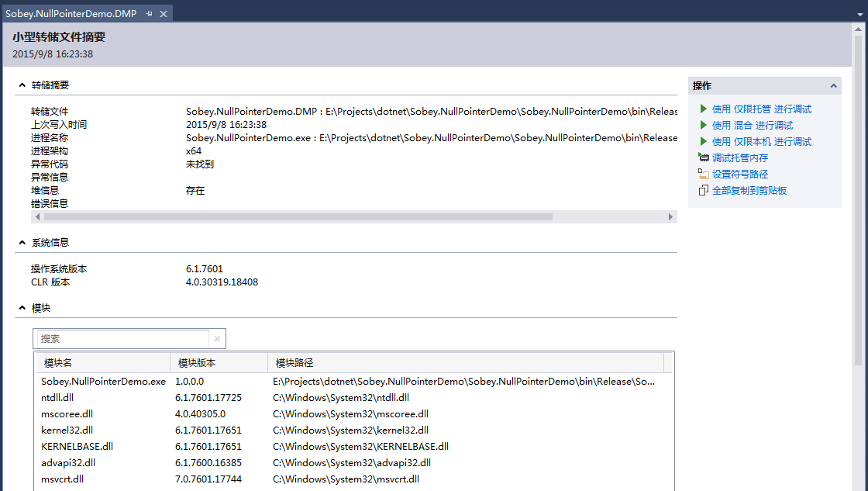Collapse the 操作 panel using its chevron
The width and height of the screenshot is (868, 491).
(x=833, y=86)
